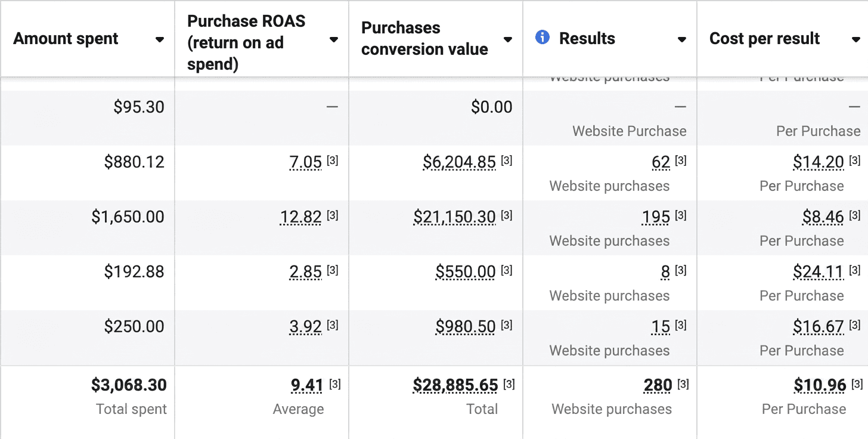Click the $550.00 conversion value
The width and height of the screenshot is (868, 439).
click(x=466, y=272)
